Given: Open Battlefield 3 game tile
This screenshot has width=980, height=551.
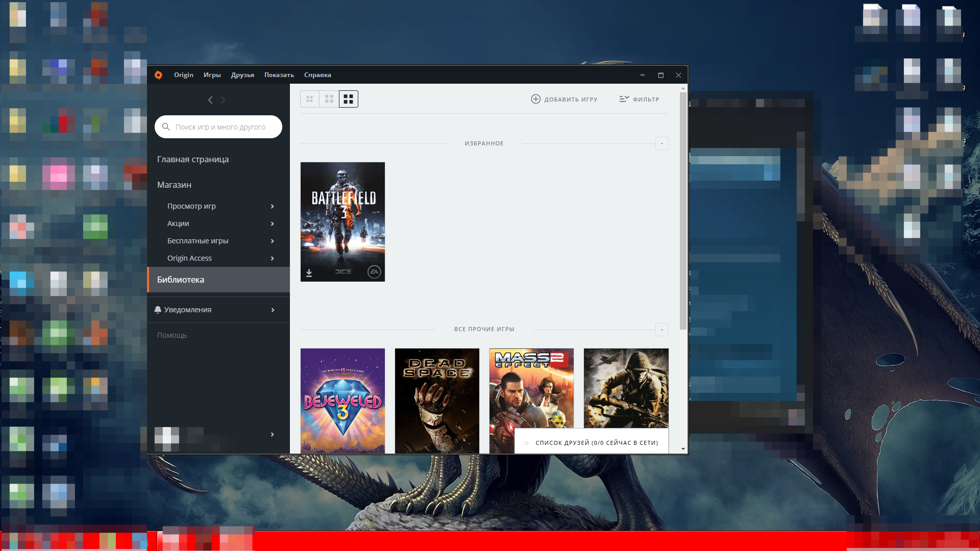Looking at the screenshot, I should pyautogui.click(x=342, y=222).
